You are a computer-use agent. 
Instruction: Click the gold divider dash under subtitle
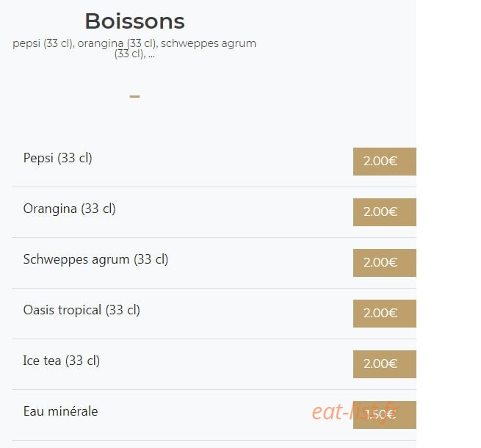point(134,96)
